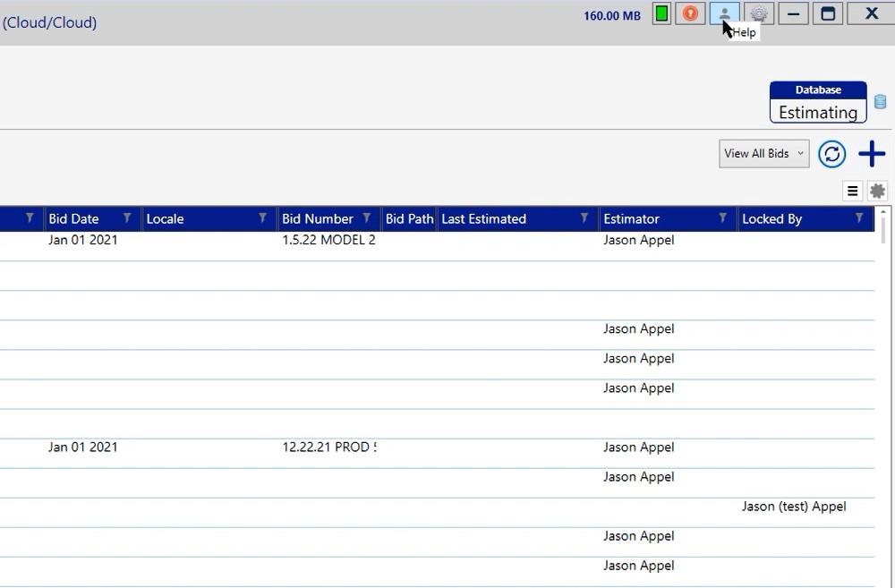Open grid settings gear above table
The image size is (895, 588).
click(877, 191)
